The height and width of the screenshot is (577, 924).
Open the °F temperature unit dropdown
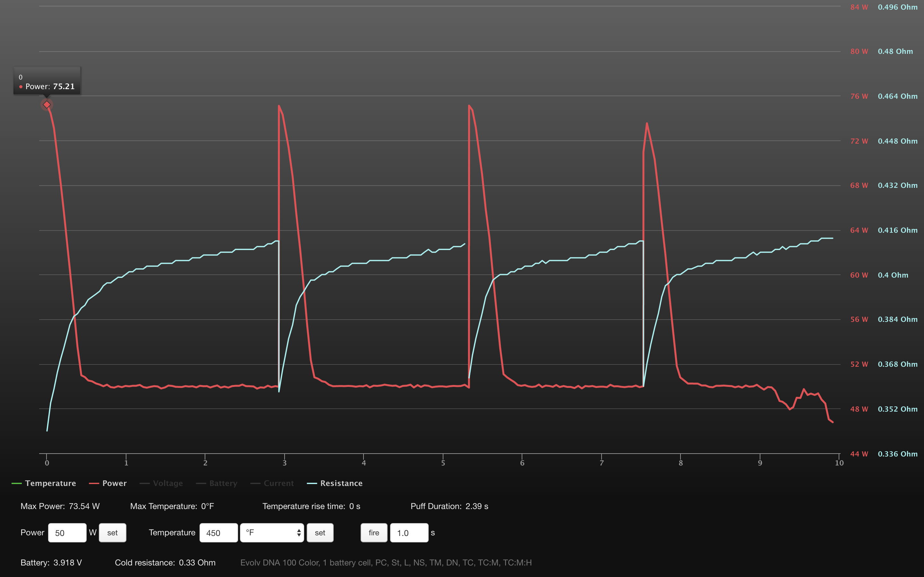click(x=271, y=533)
